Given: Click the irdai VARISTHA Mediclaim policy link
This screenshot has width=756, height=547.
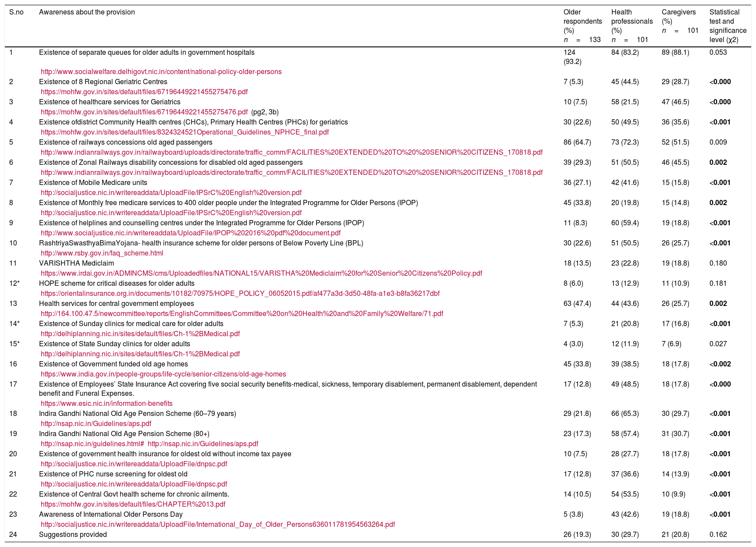Looking at the screenshot, I should [261, 273].
